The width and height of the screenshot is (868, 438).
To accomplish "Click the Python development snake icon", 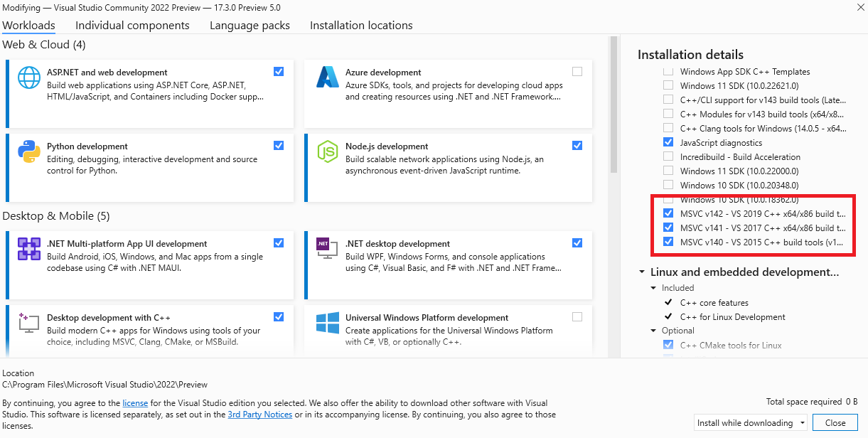I will point(29,151).
